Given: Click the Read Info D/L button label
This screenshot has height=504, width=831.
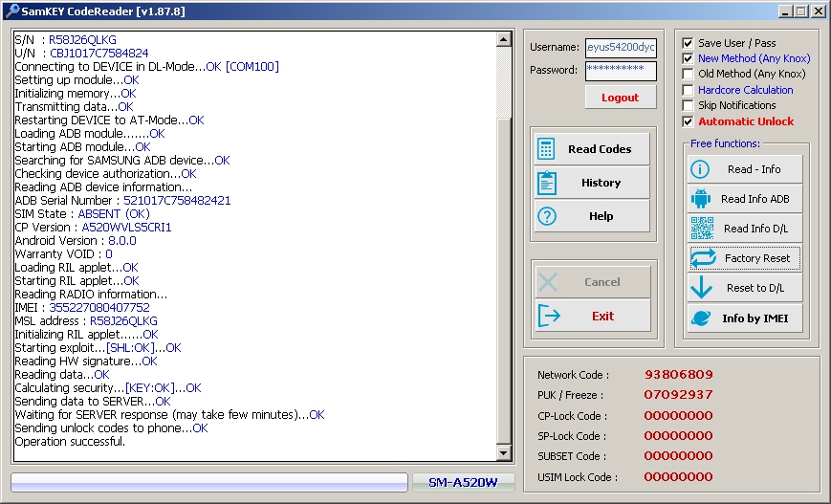Looking at the screenshot, I should [x=755, y=229].
